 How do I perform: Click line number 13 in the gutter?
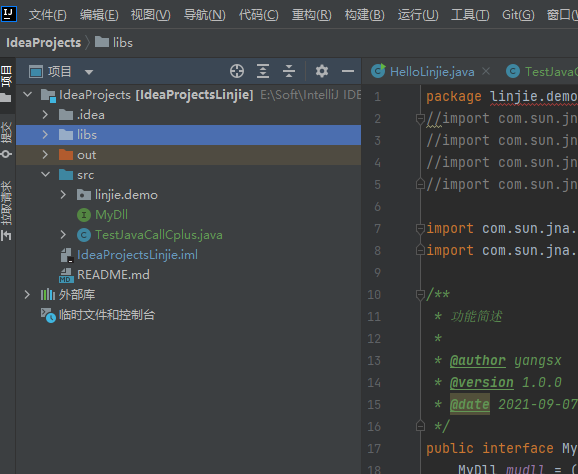coord(374,360)
